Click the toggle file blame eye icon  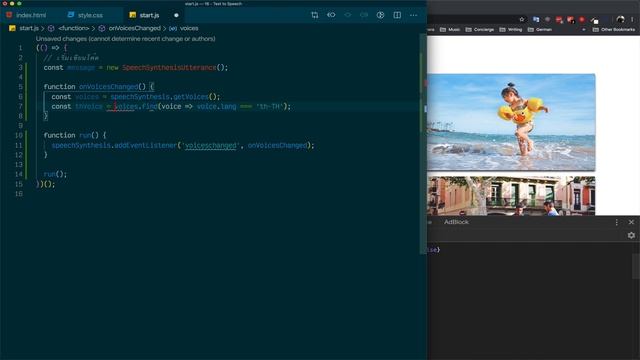click(x=331, y=15)
